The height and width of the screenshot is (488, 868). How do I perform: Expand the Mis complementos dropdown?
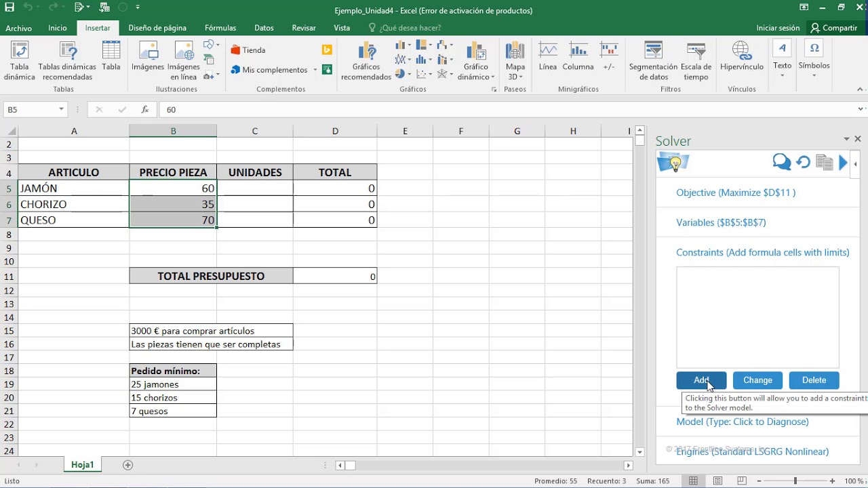(315, 70)
